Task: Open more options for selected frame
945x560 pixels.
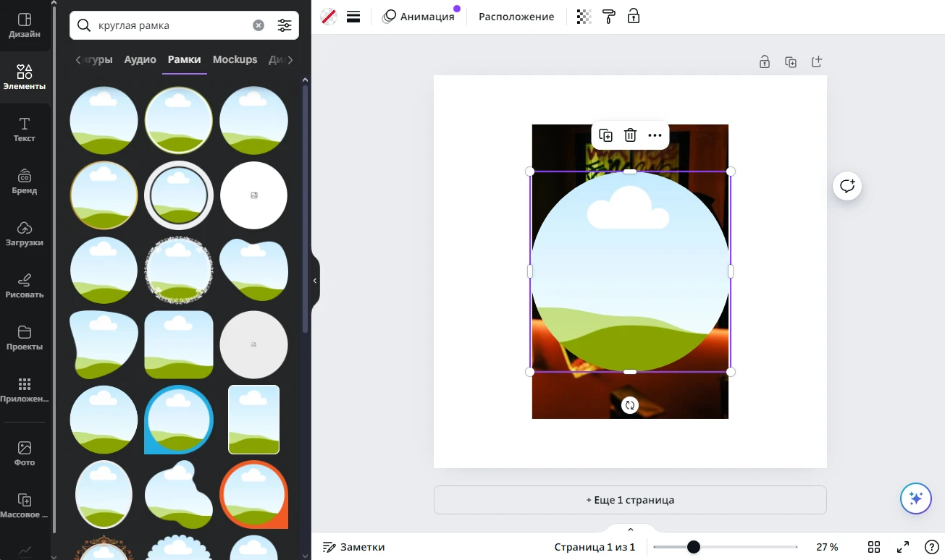Action: coord(655,135)
